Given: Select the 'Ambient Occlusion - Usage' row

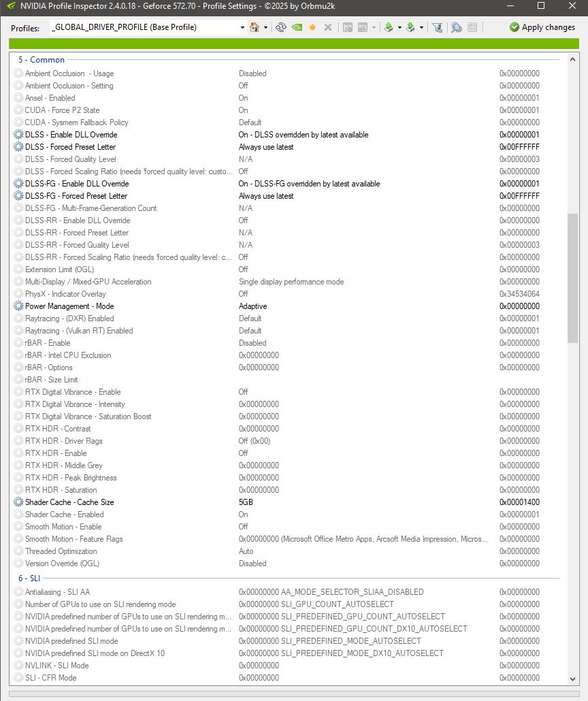Looking at the screenshot, I should pyautogui.click(x=287, y=74).
